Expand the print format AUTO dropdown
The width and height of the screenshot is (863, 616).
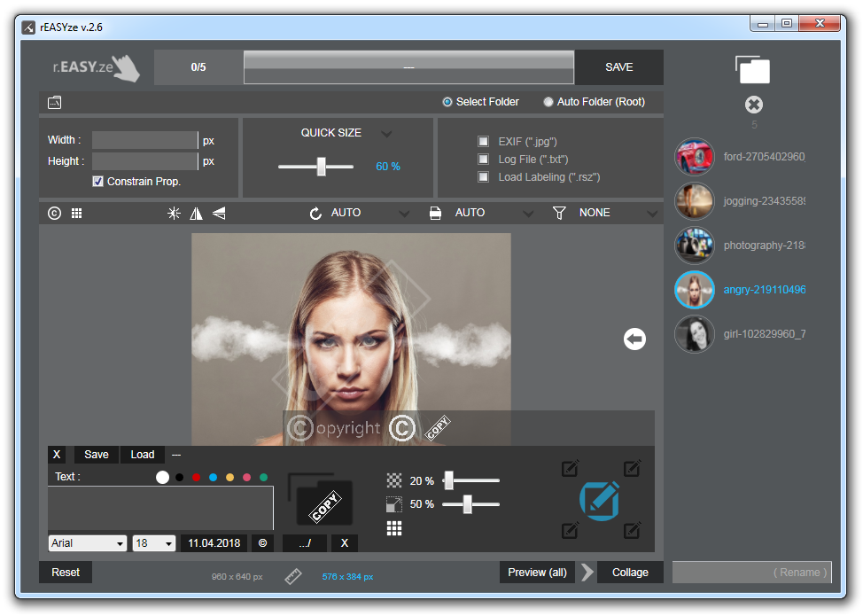pyautogui.click(x=528, y=214)
